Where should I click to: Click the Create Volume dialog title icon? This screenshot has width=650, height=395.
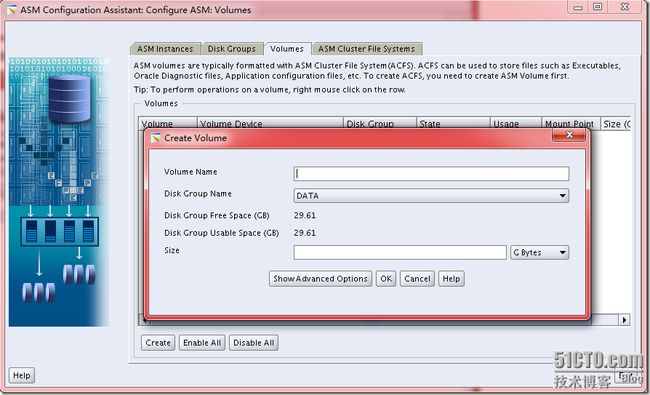click(156, 138)
